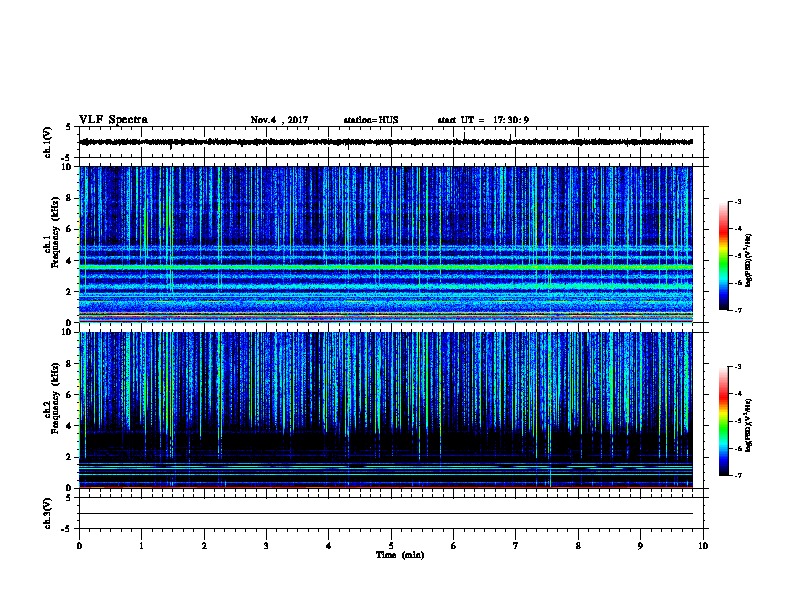This screenshot has height=612, width=792.
Task: Click the "6" kHz tick of ch.2 spectrogram
Action: coord(70,395)
